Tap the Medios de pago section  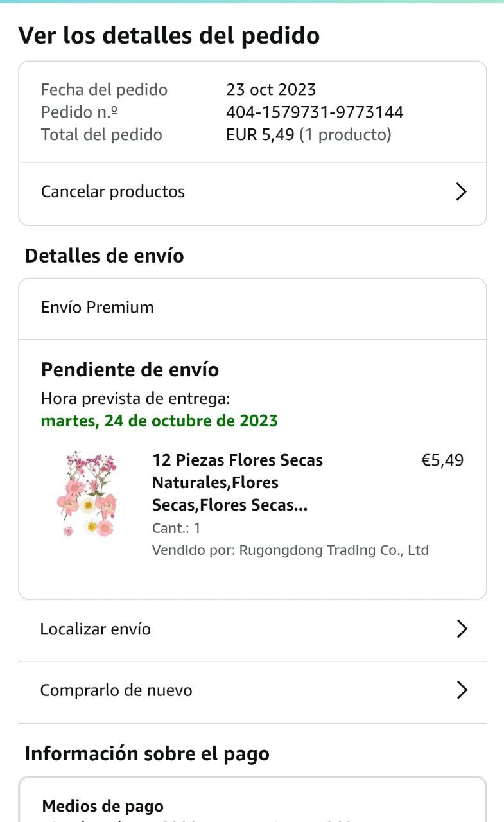tap(103, 806)
